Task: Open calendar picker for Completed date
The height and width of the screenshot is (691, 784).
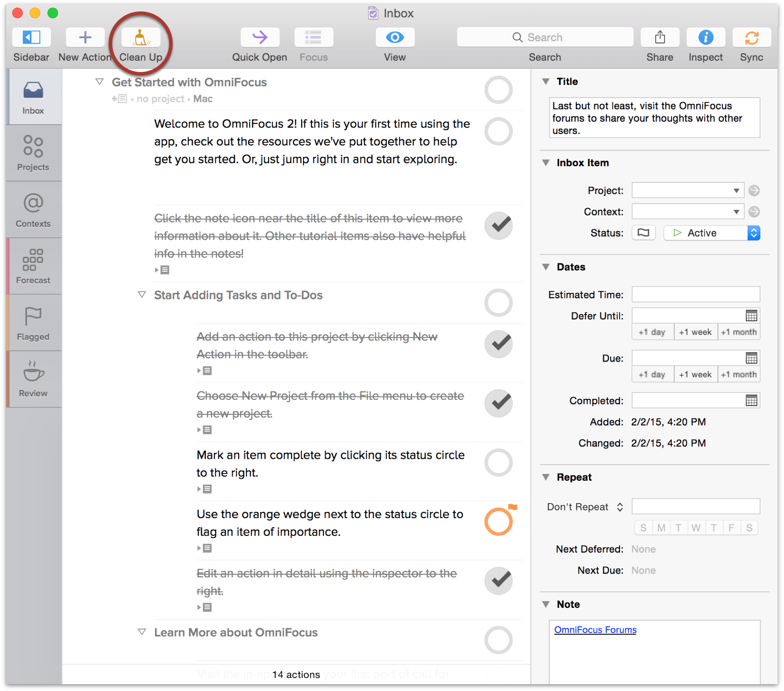Action: [751, 401]
